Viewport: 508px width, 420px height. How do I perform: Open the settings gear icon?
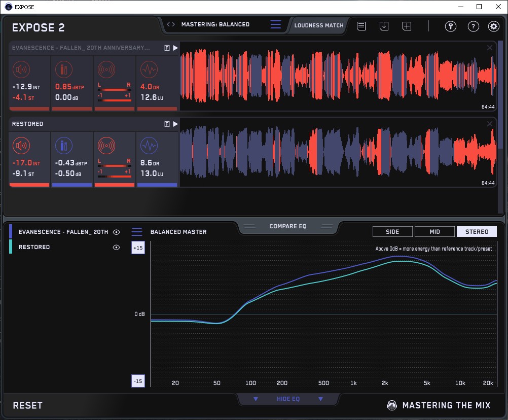pos(494,26)
